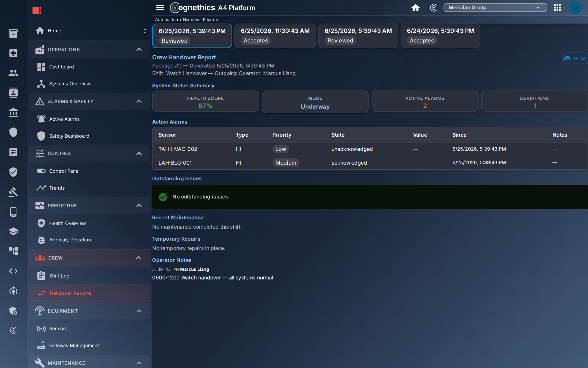Select the 6/24/2026 5:39:43 PM report tab

point(440,36)
